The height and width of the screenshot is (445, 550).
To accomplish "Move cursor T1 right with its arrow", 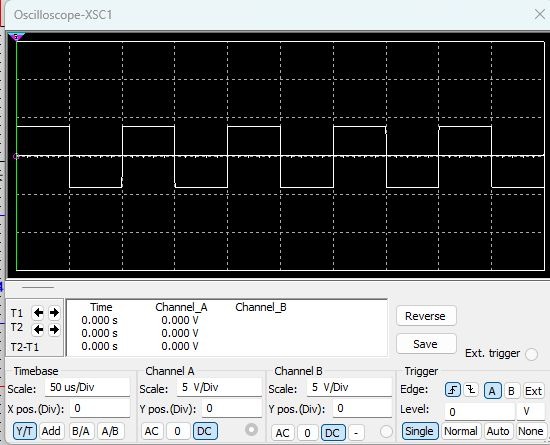I will [x=54, y=312].
